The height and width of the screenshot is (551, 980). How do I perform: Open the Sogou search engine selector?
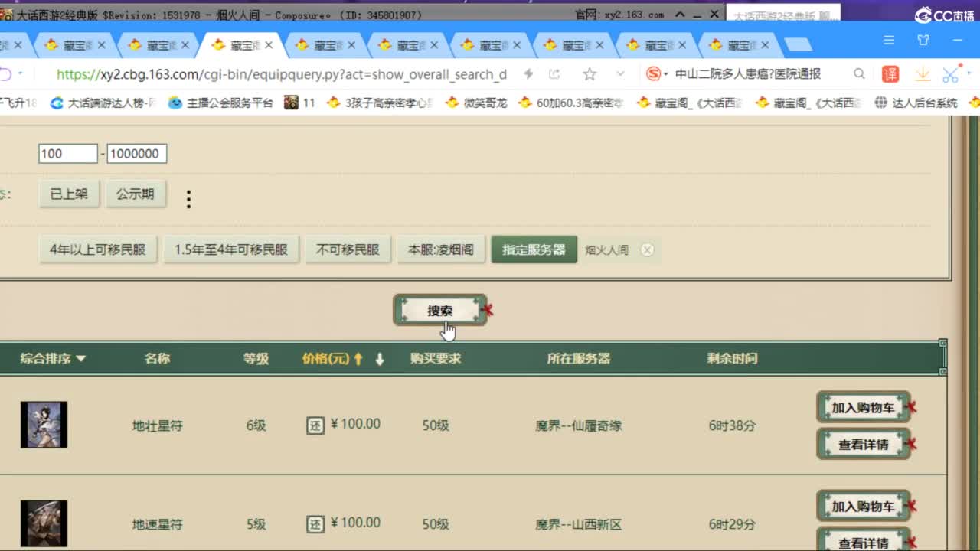pos(657,74)
